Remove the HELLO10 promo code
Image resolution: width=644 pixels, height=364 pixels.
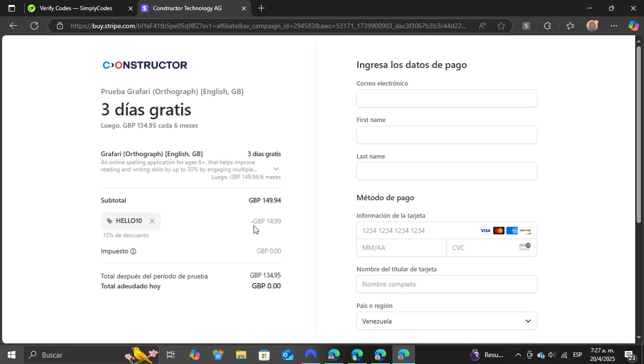coord(152,221)
